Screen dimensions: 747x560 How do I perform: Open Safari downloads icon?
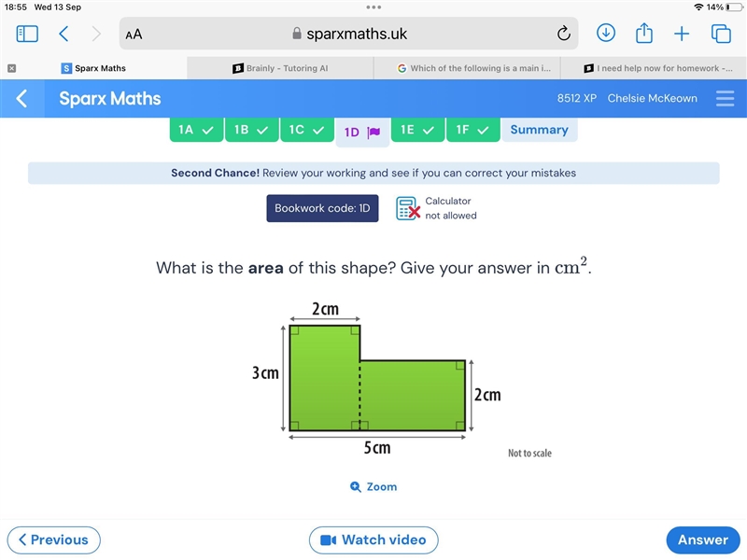click(605, 34)
